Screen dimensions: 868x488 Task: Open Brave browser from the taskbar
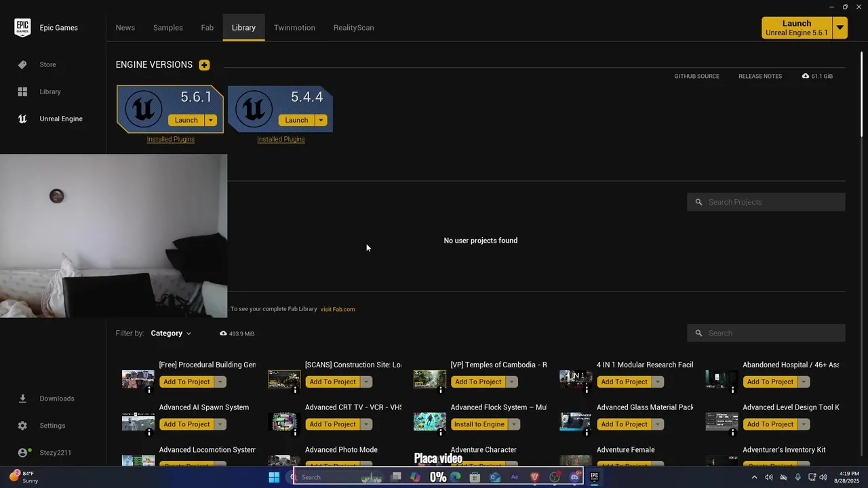click(x=534, y=477)
